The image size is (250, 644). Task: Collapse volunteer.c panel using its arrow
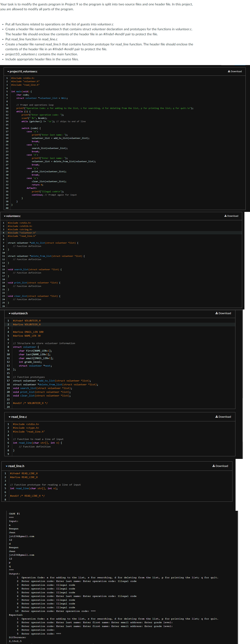coord(5,216)
